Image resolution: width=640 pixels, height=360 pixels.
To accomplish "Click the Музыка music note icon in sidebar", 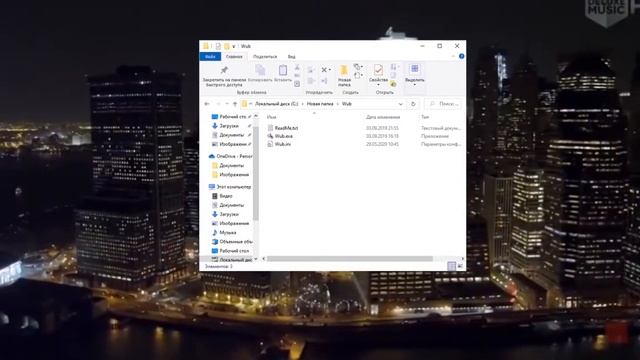I will (215, 232).
